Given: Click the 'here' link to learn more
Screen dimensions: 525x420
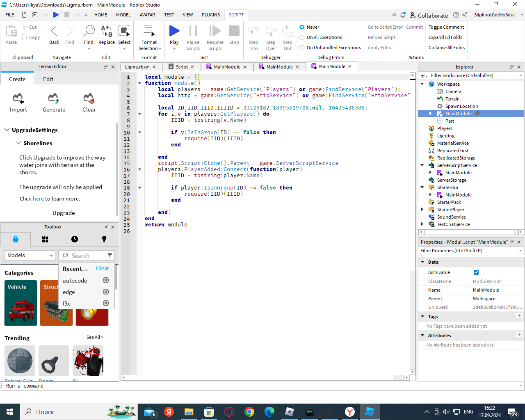Looking at the screenshot, I should click(38, 199).
